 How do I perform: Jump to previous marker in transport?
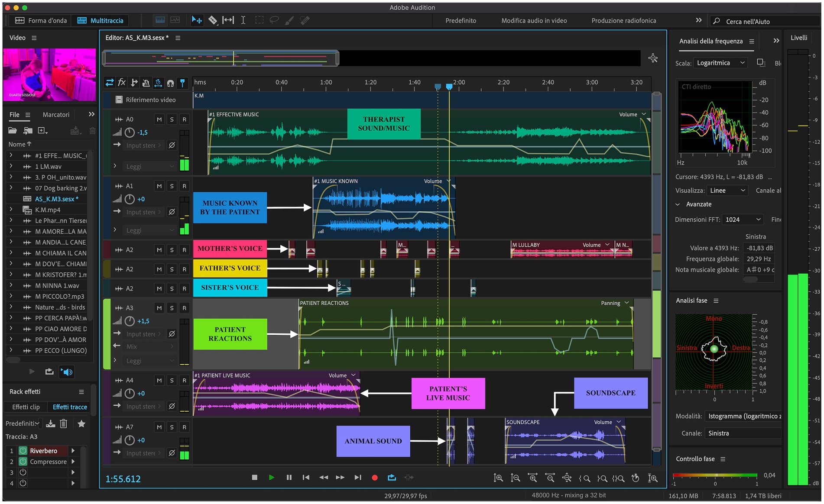(x=306, y=477)
